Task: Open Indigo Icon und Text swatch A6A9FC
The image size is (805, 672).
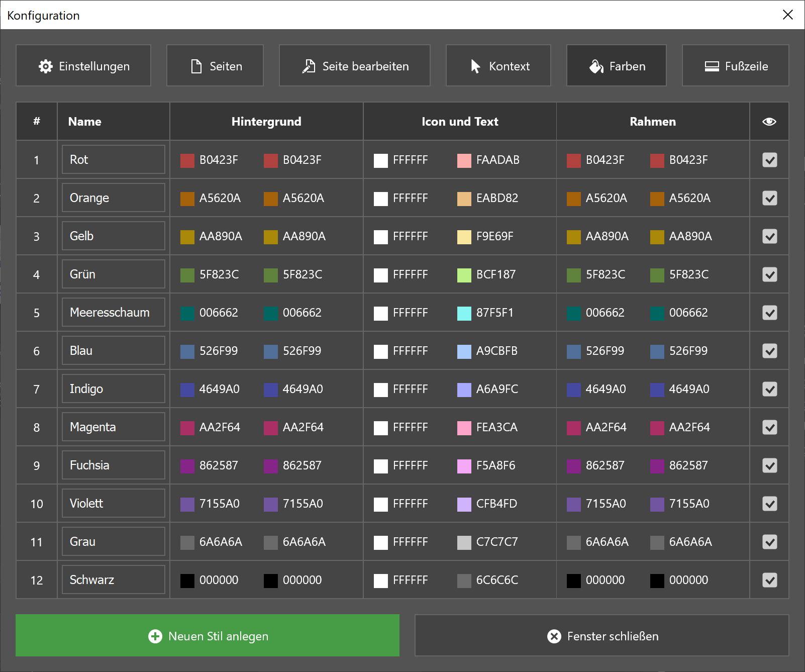Action: coord(464,390)
